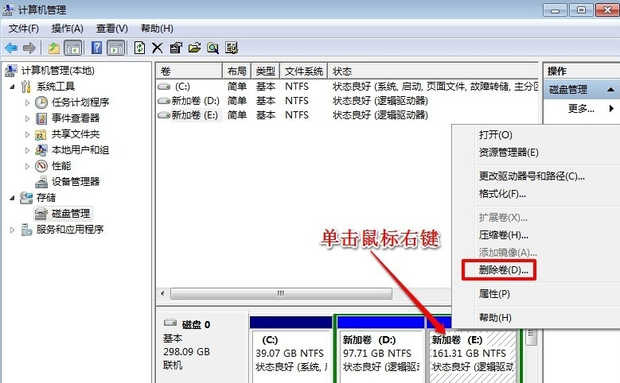Image resolution: width=620 pixels, height=383 pixels.
Task: Choose 删除卷(D)... in context menu
Action: (x=503, y=270)
